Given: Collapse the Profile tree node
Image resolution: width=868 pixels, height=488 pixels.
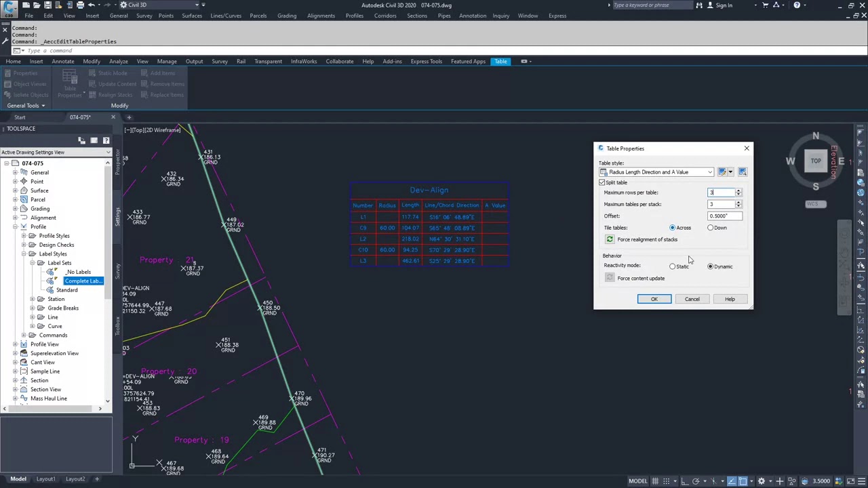Looking at the screenshot, I should point(15,226).
